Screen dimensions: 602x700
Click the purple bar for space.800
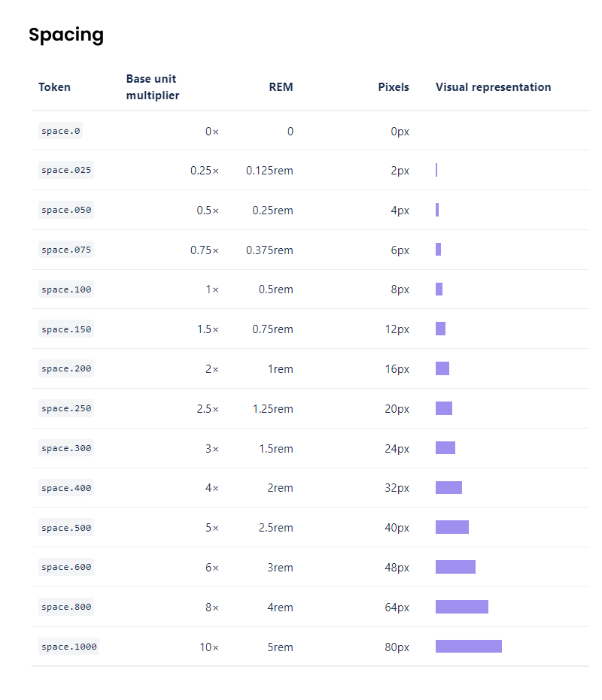coord(461,607)
